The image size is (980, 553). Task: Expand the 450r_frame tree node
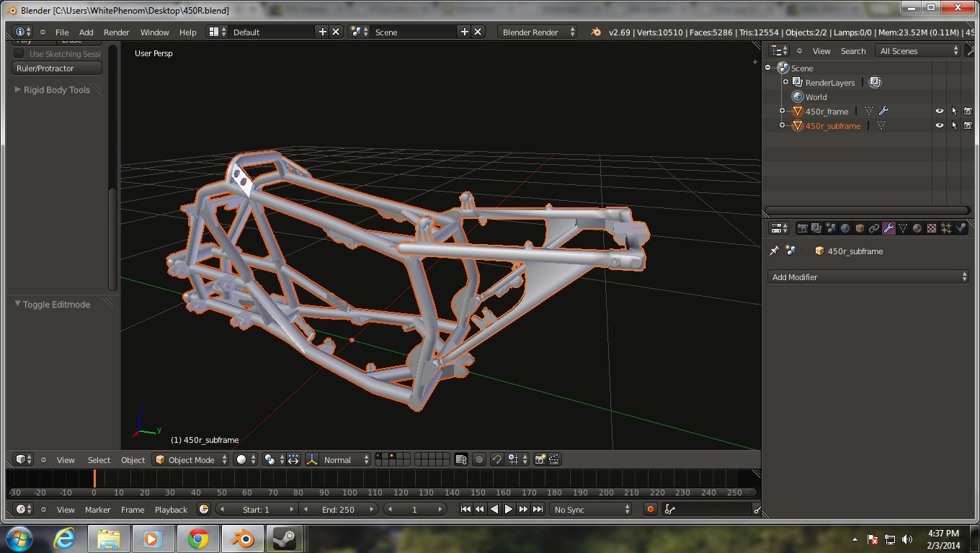(782, 111)
